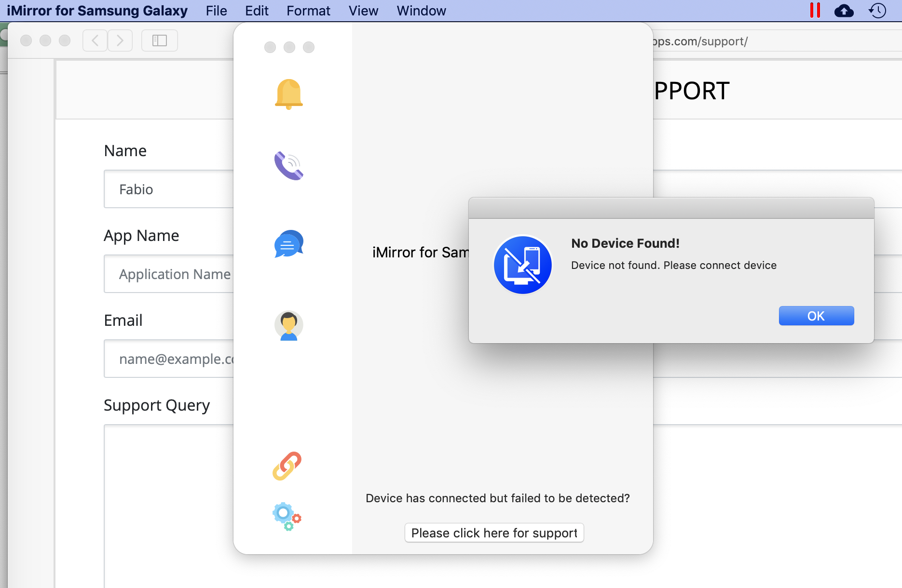
Task: Open the contacts person avatar icon
Action: point(289,325)
